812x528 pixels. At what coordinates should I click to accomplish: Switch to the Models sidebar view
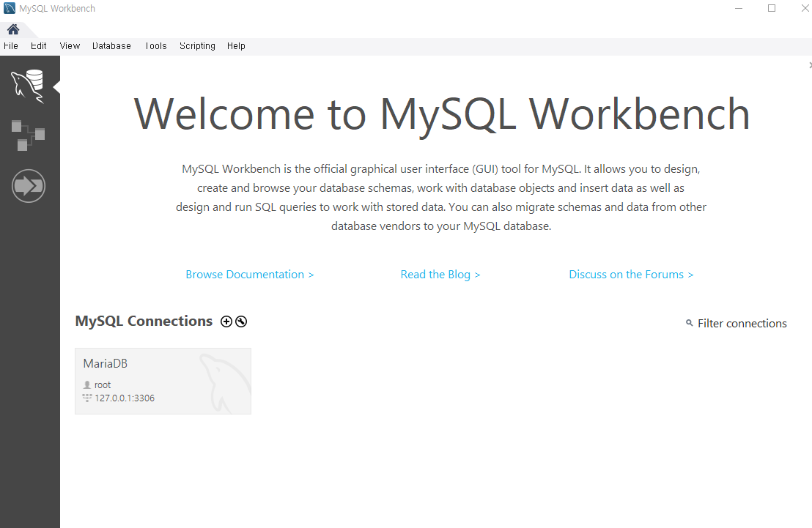pyautogui.click(x=28, y=135)
